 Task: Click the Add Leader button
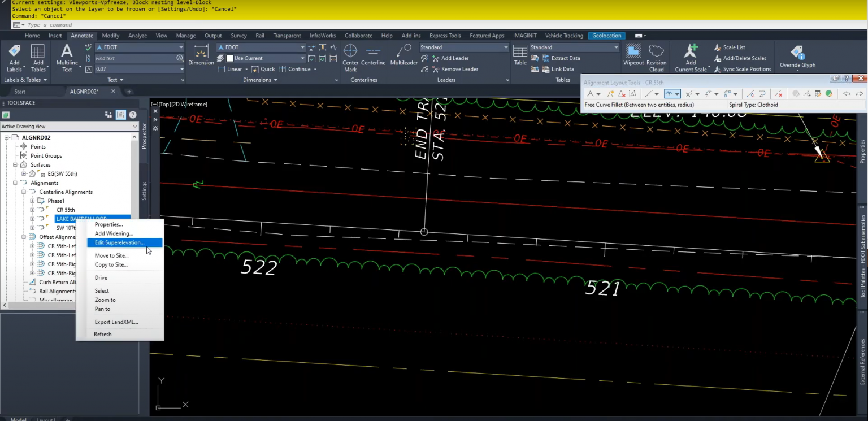(453, 58)
